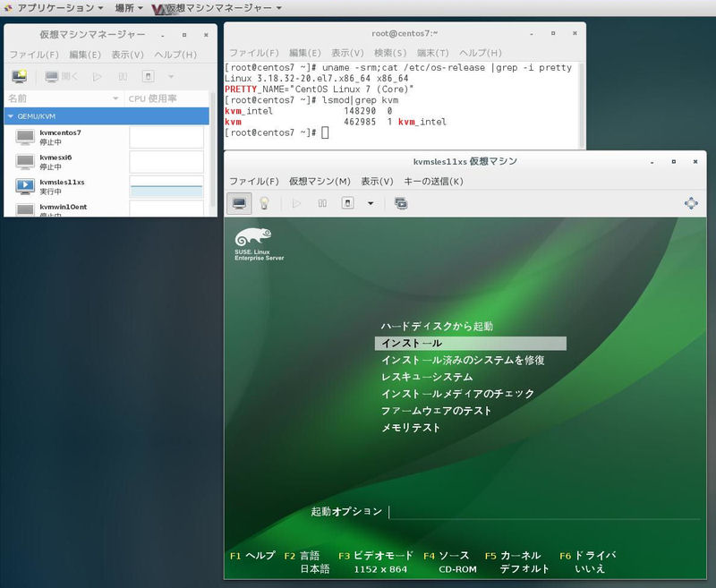The height and width of the screenshot is (588, 716).
Task: Click the kvmsles11xs running monitor icon
Action: click(25, 186)
